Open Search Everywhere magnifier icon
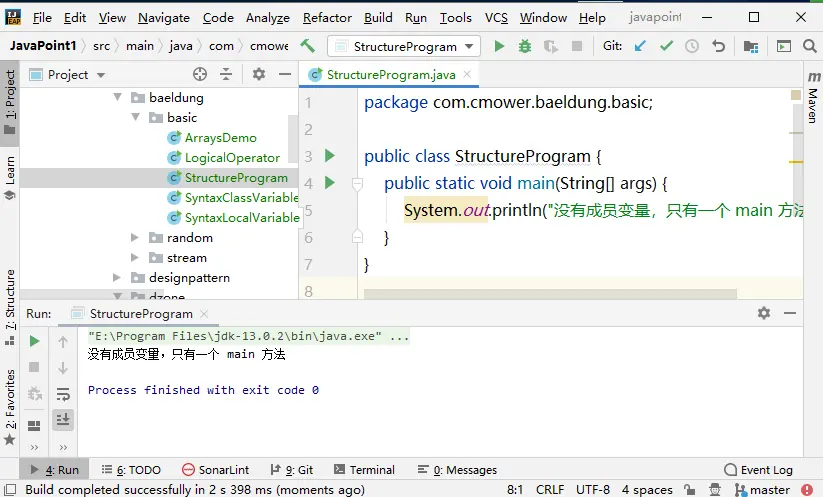This screenshot has width=823, height=497. 810,46
